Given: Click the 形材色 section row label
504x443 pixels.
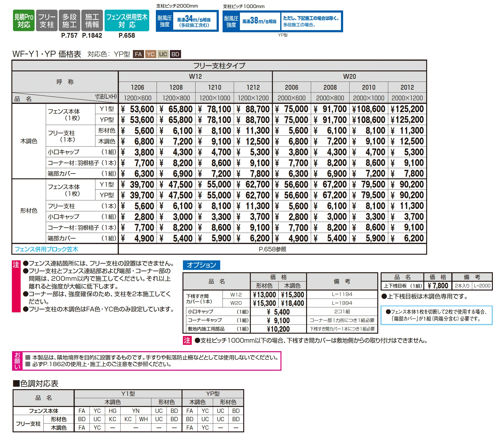Looking at the screenshot, I should pyautogui.click(x=29, y=211).
